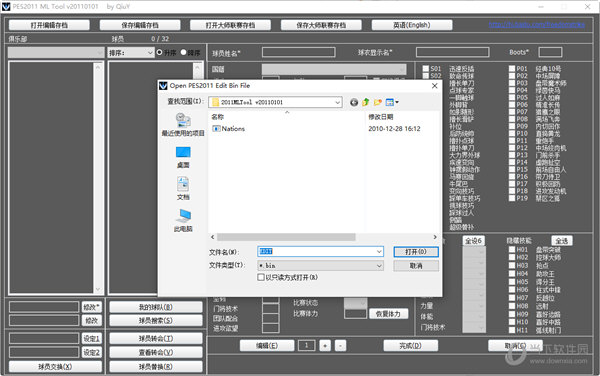
Task: Toggle the H06 hidden skill checkbox
Action: pyautogui.click(x=512, y=290)
